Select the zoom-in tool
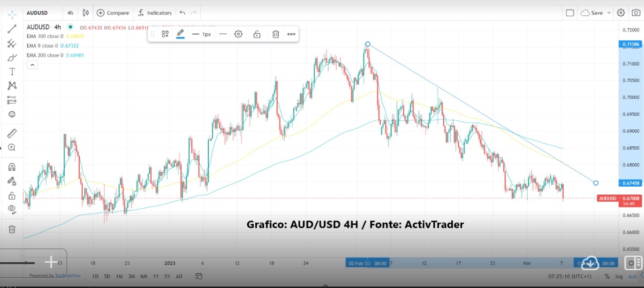644x288 pixels. point(12,147)
